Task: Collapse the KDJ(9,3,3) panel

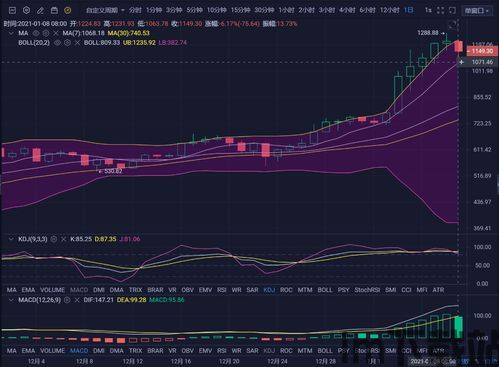Action: click(11, 239)
